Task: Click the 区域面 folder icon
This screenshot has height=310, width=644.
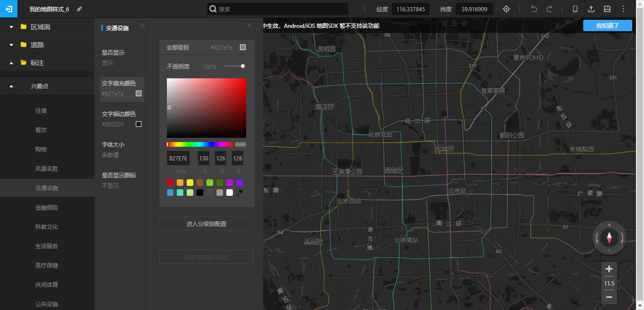Action: point(24,27)
